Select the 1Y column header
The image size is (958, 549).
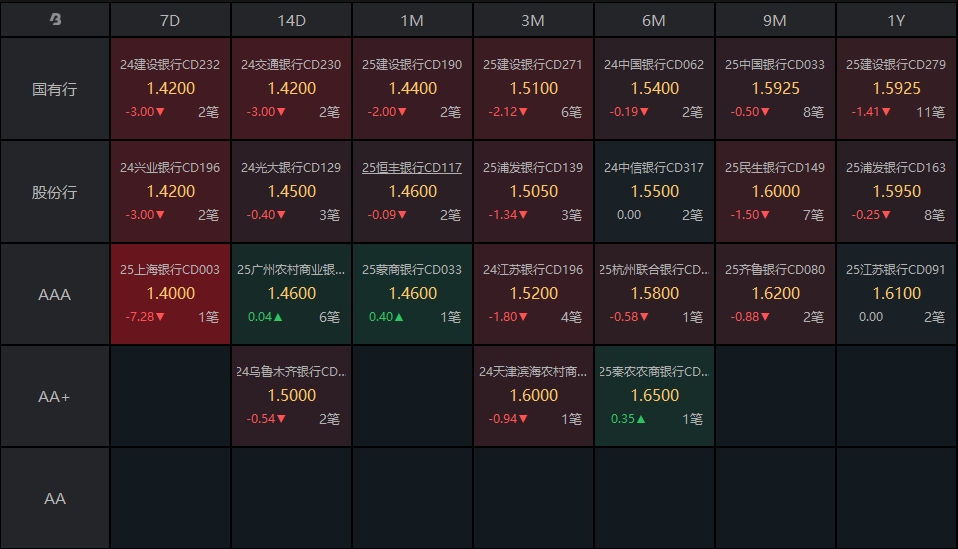[896, 20]
